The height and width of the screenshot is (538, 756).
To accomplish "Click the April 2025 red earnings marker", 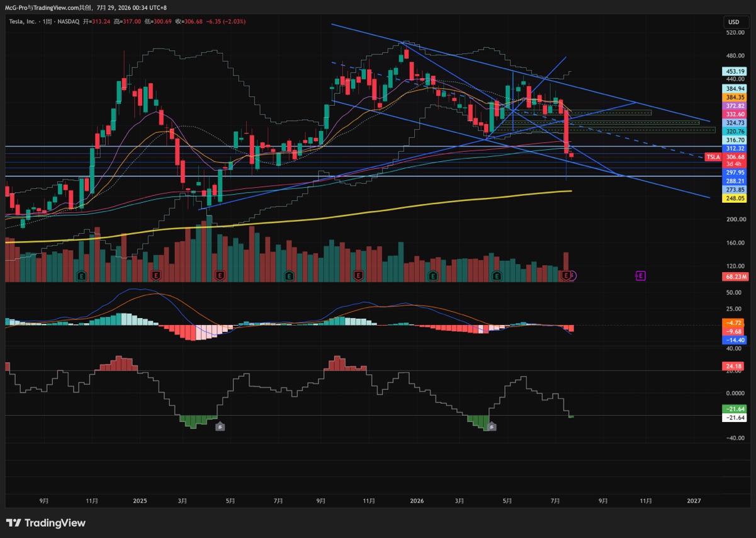I will point(220,275).
